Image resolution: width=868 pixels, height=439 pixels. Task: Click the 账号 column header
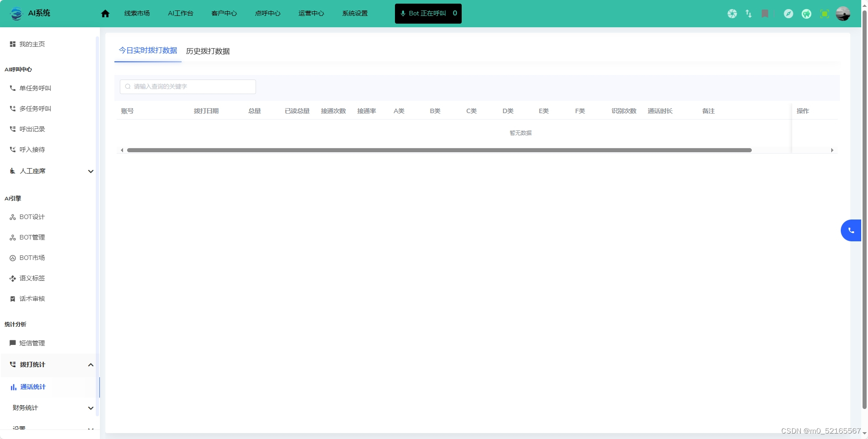coord(127,111)
